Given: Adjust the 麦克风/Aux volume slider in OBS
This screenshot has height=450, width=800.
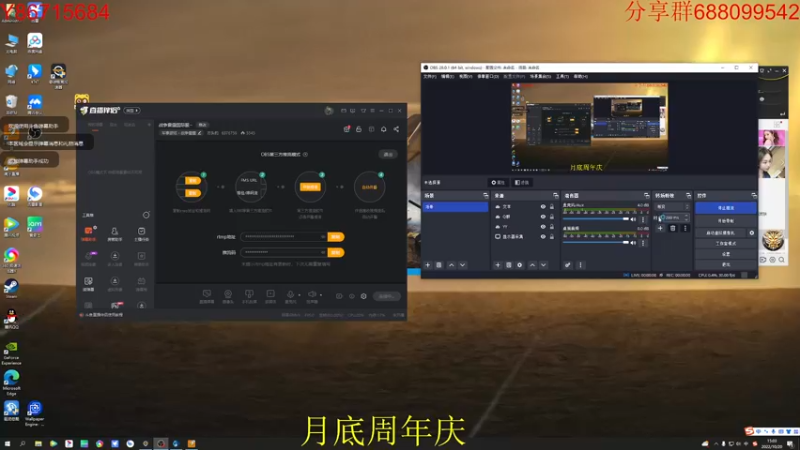Looking at the screenshot, I should point(596,219).
